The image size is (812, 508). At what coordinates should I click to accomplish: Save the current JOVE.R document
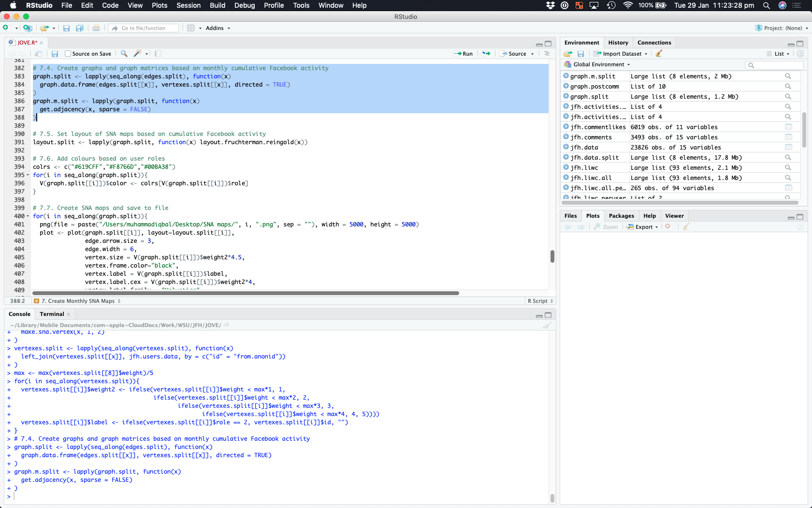[55, 54]
